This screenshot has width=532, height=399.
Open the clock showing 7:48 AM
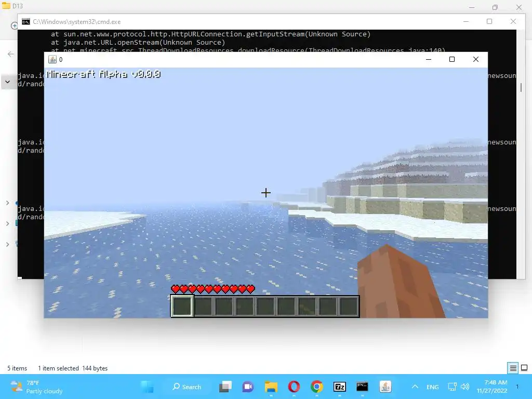coord(492,387)
